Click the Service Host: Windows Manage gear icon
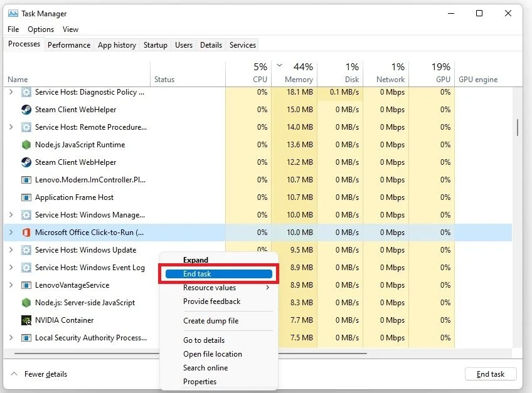Screen dimensions: 532x393 26,215
